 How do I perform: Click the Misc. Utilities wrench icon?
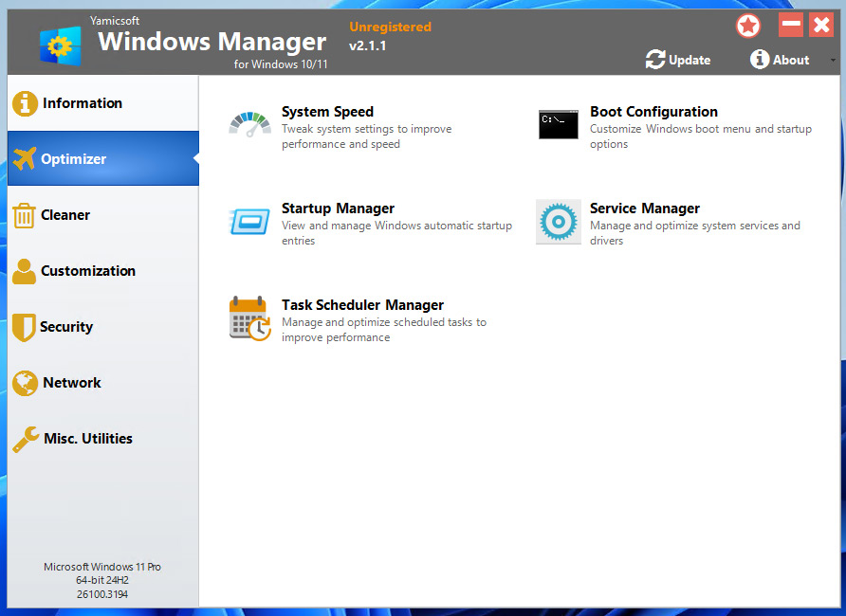point(26,439)
